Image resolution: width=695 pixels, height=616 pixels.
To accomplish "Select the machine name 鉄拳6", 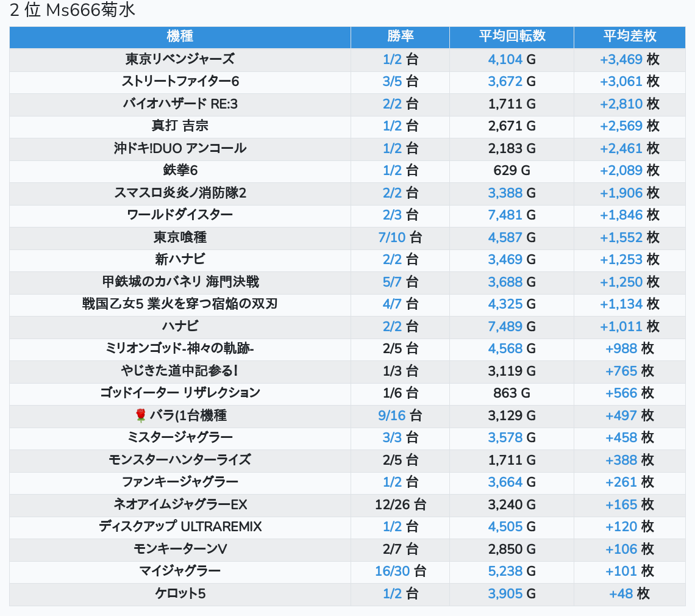I will (x=180, y=170).
